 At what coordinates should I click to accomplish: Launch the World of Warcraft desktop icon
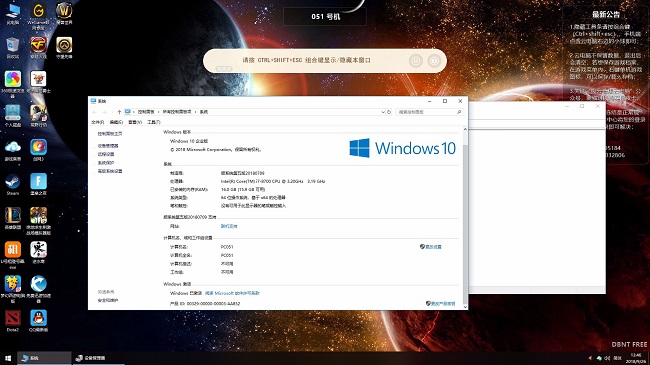coord(64,14)
